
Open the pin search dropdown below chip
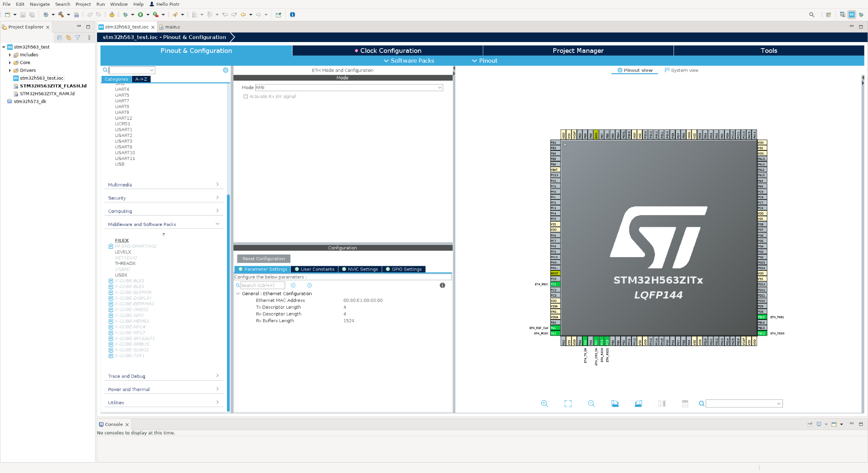(x=779, y=404)
